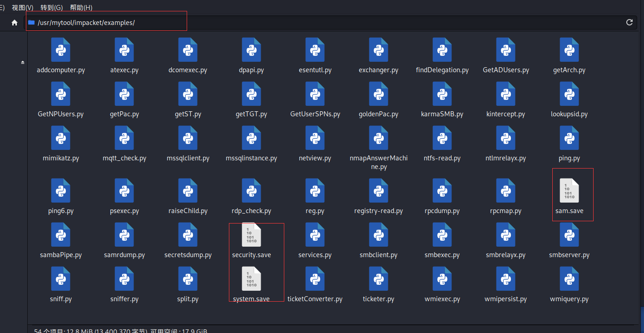Click the raiseChild.py file name
The width and height of the screenshot is (644, 333).
(x=188, y=211)
